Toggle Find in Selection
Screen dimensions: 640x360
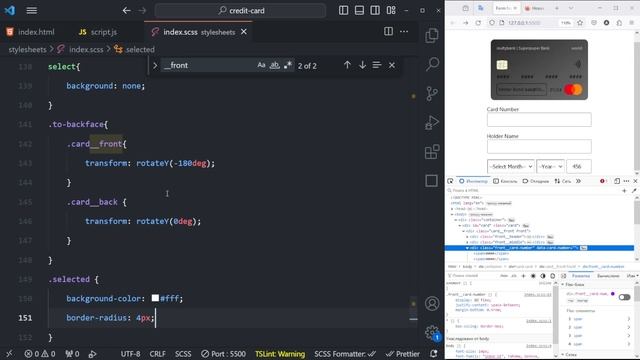(377, 65)
